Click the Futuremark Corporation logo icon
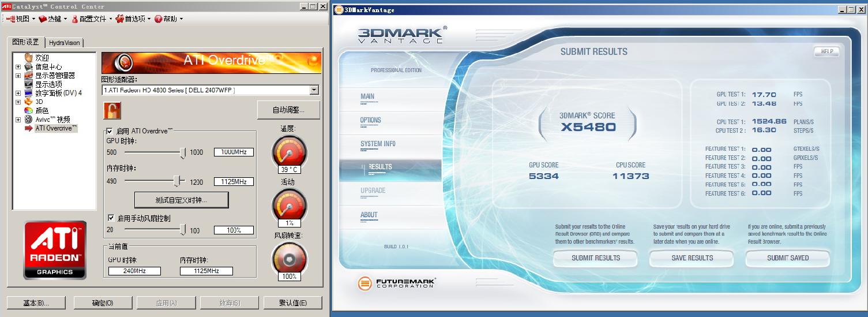Image resolution: width=868 pixels, height=317 pixels. pyautogui.click(x=365, y=284)
